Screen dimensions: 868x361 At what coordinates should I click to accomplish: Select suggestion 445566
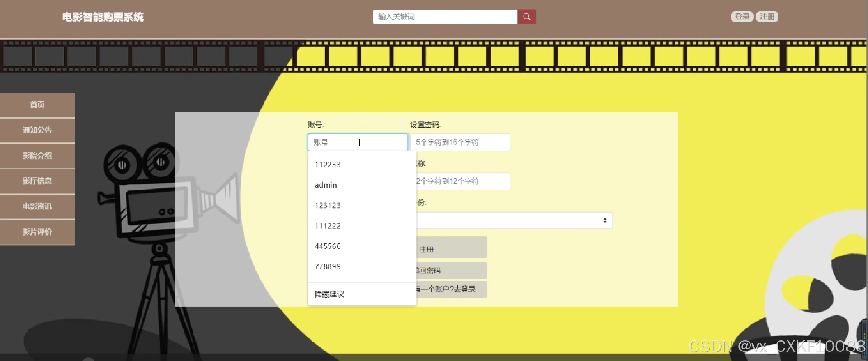pyautogui.click(x=362, y=246)
